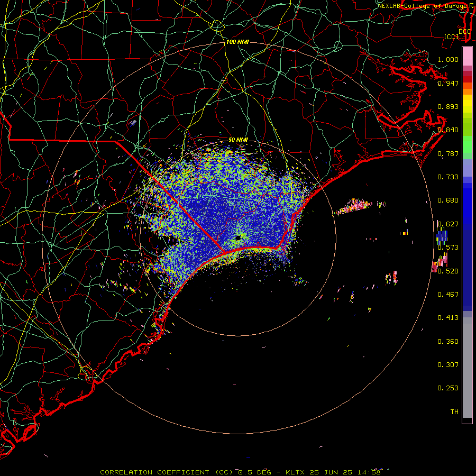This screenshot has height=476, width=476.
Task: Pick the red color bar segment
Action: point(467,79)
